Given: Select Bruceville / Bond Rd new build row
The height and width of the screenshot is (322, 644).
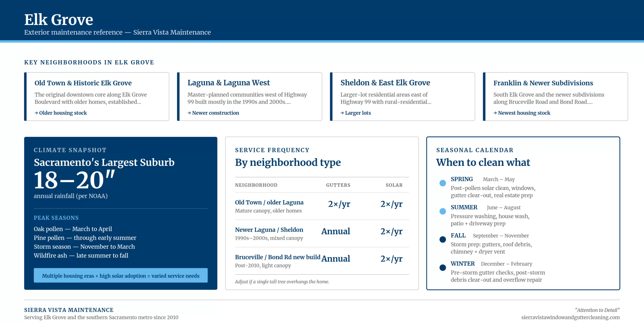Looking at the screenshot, I should 322,261.
